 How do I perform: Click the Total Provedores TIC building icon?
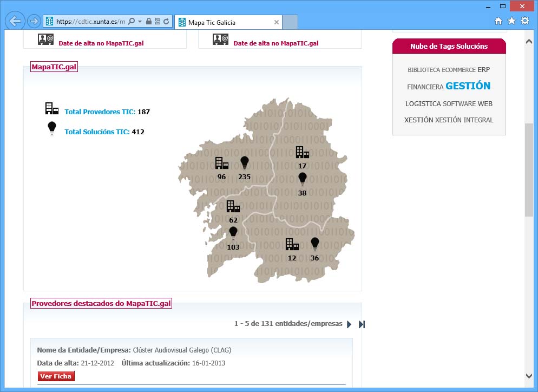point(52,108)
